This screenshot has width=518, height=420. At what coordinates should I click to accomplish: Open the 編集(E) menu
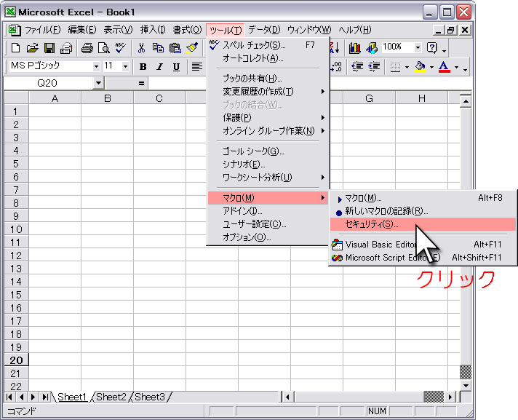point(82,30)
